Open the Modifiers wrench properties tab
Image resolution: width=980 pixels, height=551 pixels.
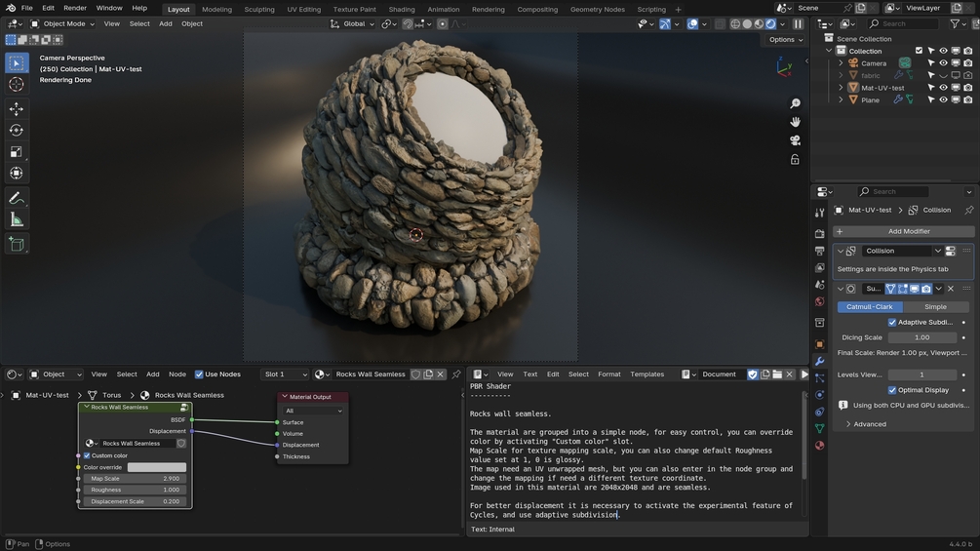tap(819, 362)
